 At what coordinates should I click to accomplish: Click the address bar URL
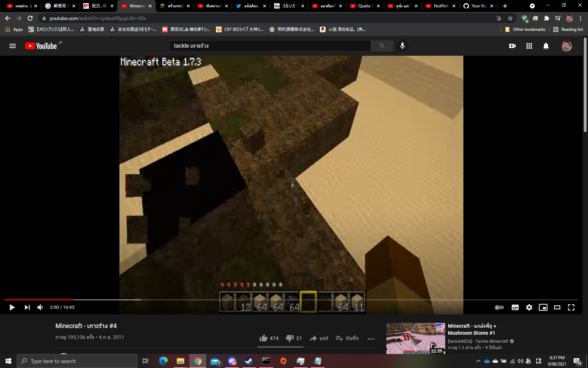(x=98, y=18)
